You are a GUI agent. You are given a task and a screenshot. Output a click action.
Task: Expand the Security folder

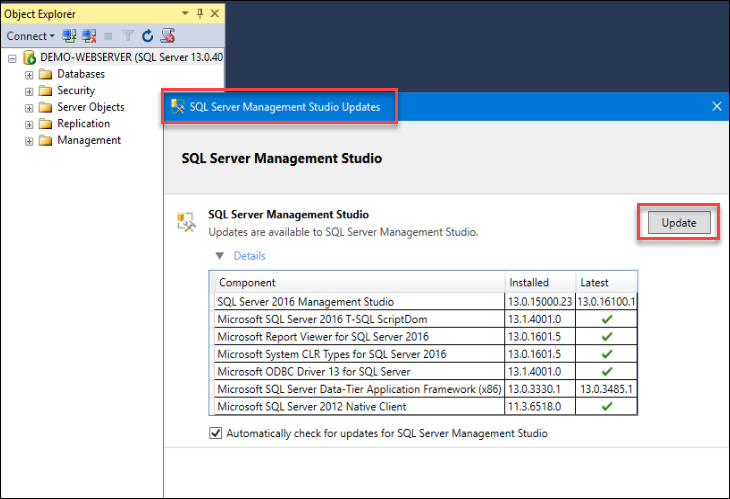(29, 92)
